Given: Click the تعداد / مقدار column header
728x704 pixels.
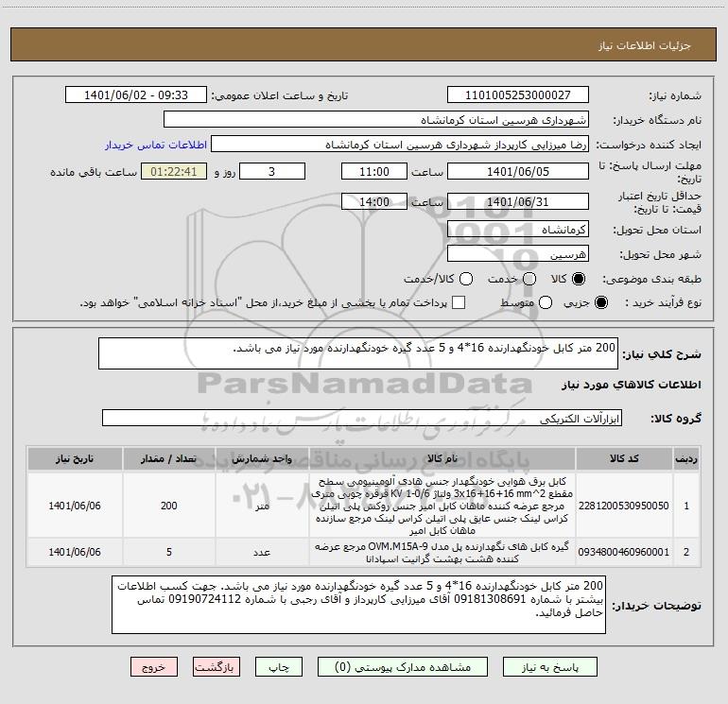Looking at the screenshot, I should tap(169, 458).
